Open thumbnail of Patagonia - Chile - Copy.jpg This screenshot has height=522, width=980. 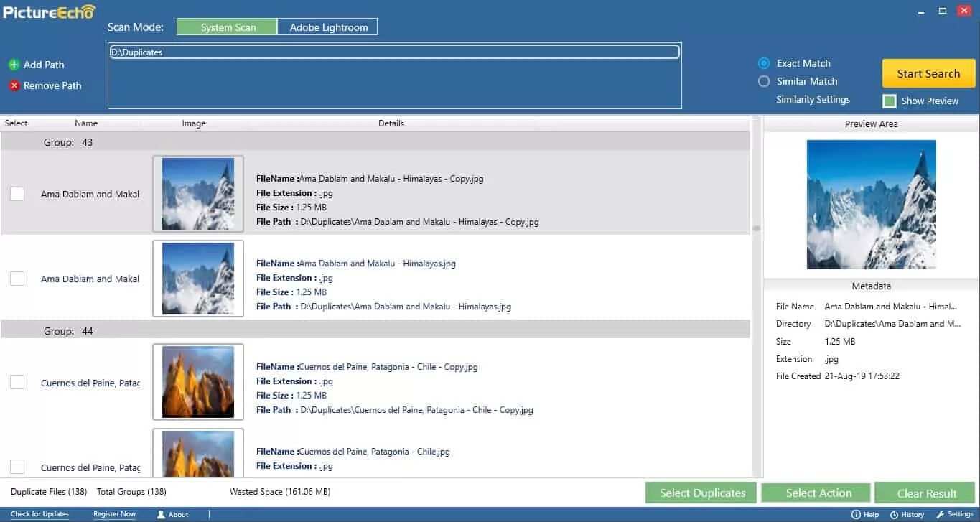click(x=198, y=382)
